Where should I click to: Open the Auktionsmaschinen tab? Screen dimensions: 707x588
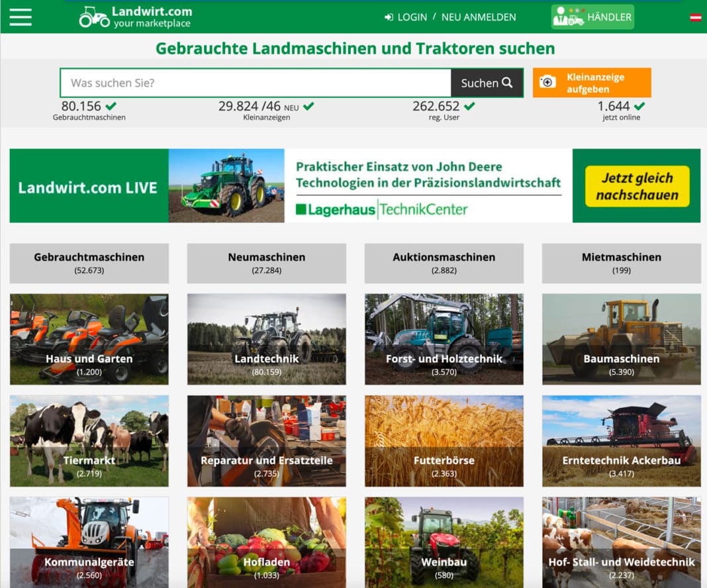click(444, 264)
